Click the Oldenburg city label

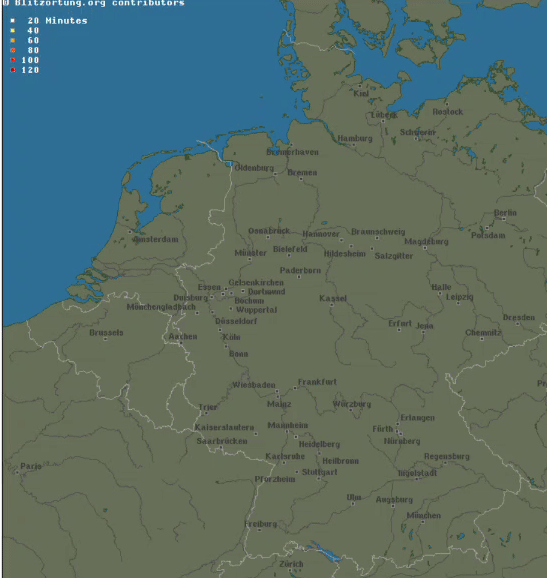click(254, 168)
